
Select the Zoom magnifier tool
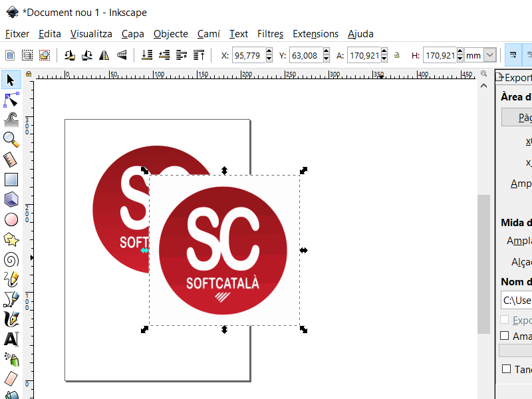pyautogui.click(x=11, y=140)
